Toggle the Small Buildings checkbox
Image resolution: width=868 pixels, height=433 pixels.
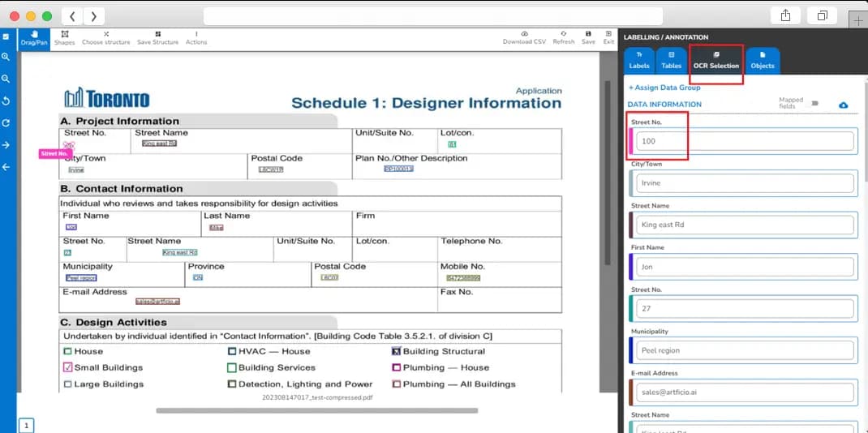[67, 367]
